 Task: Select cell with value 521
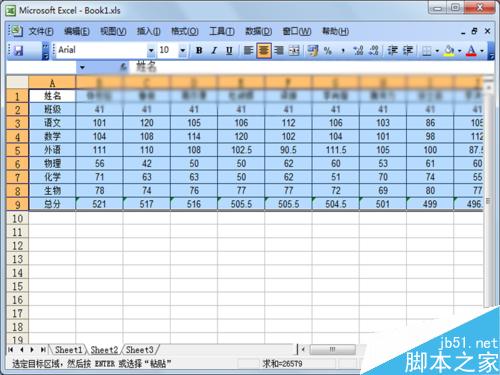tap(99, 204)
